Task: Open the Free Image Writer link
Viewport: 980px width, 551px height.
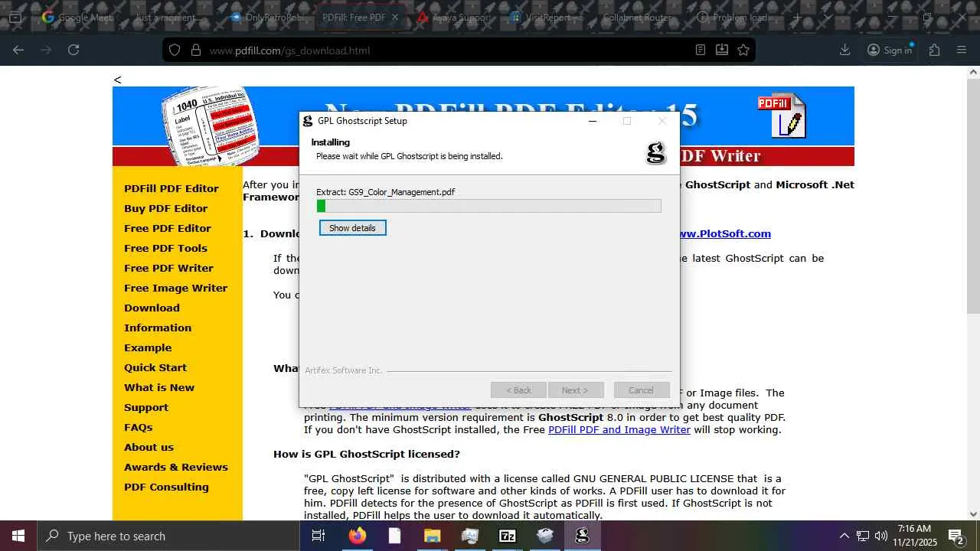Action: 176,288
